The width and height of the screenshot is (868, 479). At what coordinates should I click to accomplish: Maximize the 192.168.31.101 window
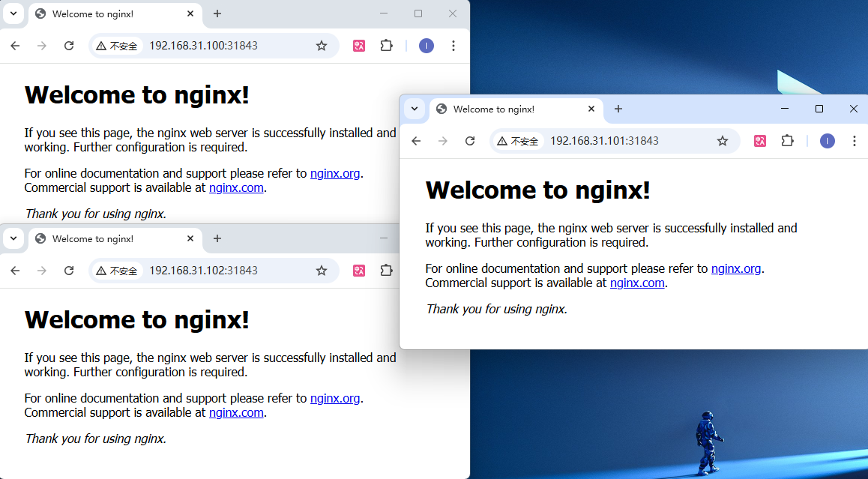819,109
